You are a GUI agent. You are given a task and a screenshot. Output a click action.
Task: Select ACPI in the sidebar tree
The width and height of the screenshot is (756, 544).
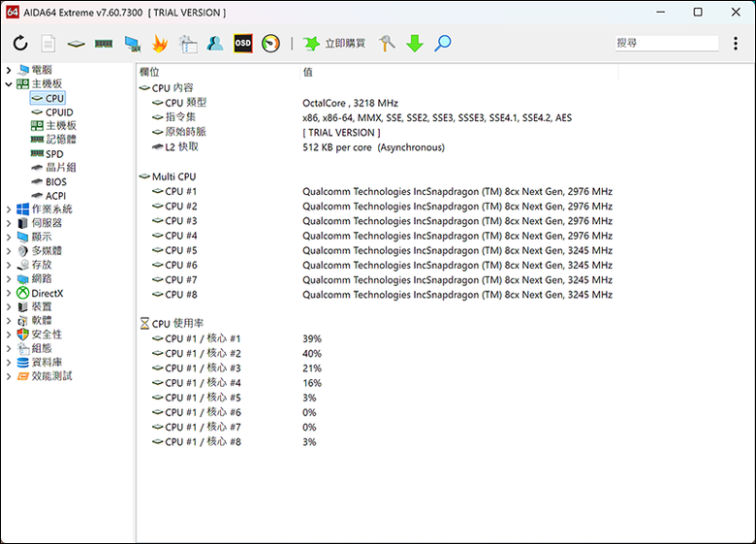click(x=48, y=196)
